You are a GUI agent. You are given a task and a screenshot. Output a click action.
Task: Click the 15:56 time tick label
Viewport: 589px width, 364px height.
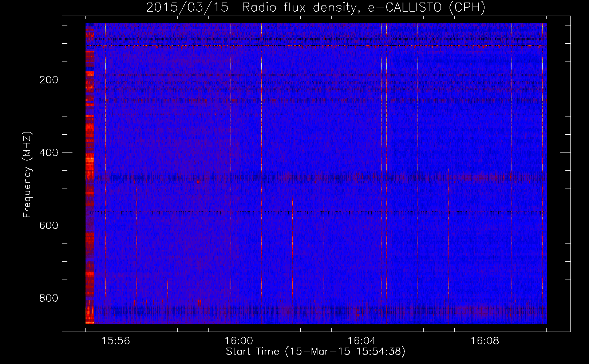(x=116, y=341)
